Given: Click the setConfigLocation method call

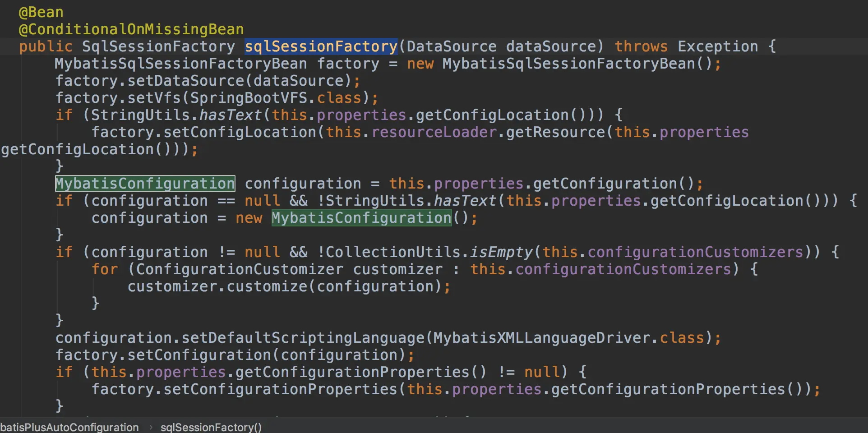Looking at the screenshot, I should (x=240, y=132).
